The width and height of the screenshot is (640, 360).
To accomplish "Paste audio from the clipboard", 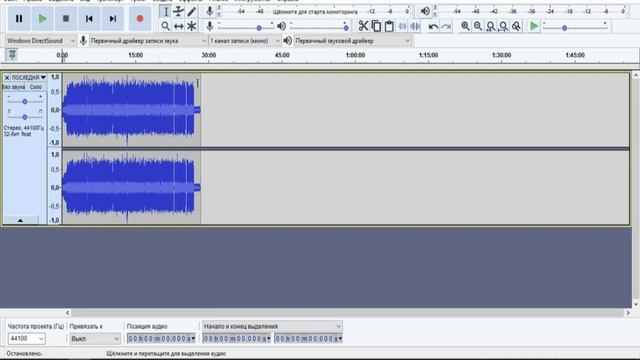I will [389, 26].
